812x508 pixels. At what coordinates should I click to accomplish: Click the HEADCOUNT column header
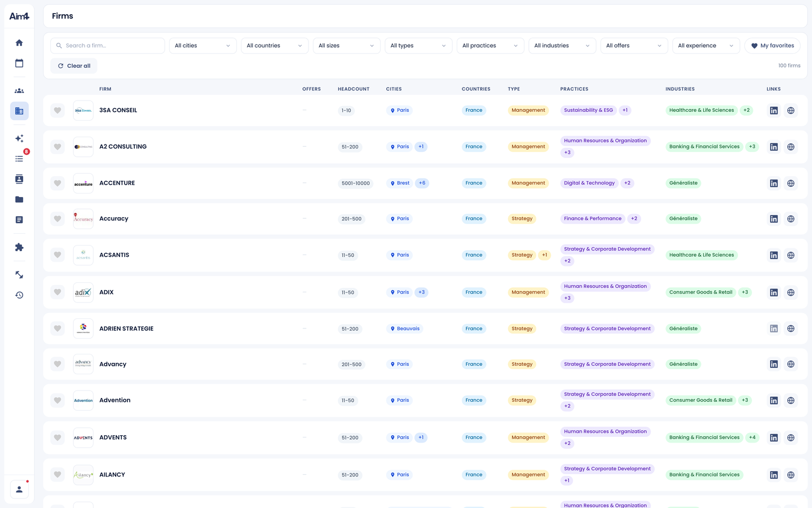pos(354,89)
